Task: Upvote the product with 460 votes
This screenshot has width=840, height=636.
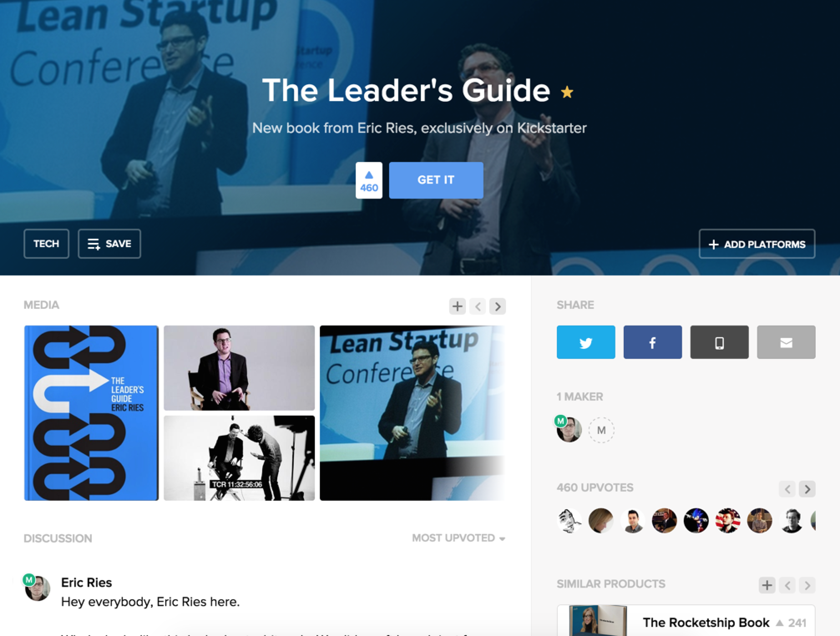Action: (x=369, y=180)
